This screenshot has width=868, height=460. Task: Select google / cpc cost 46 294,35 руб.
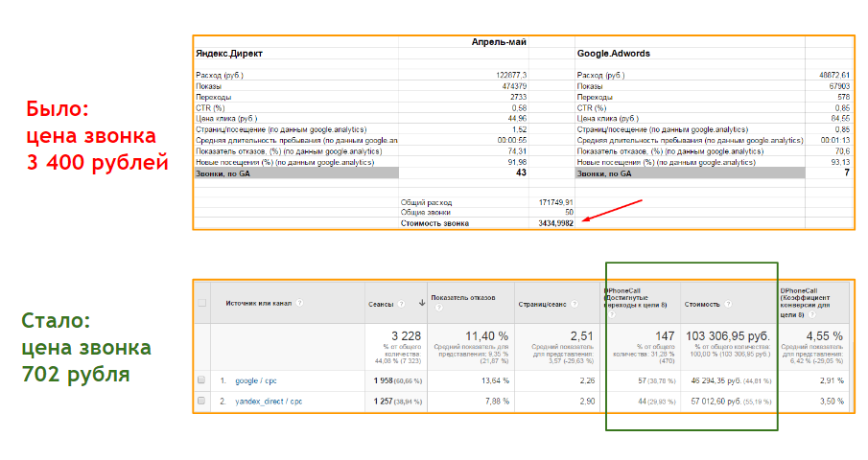click(x=716, y=381)
